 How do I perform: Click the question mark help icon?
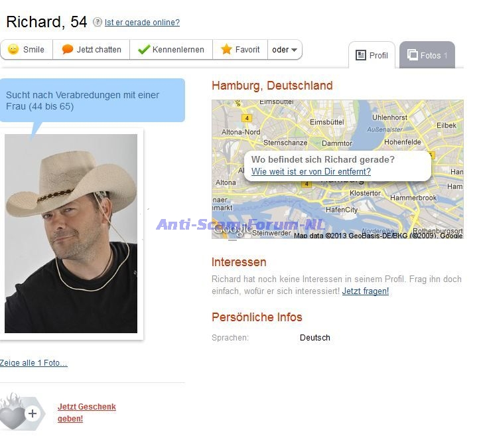(x=97, y=22)
